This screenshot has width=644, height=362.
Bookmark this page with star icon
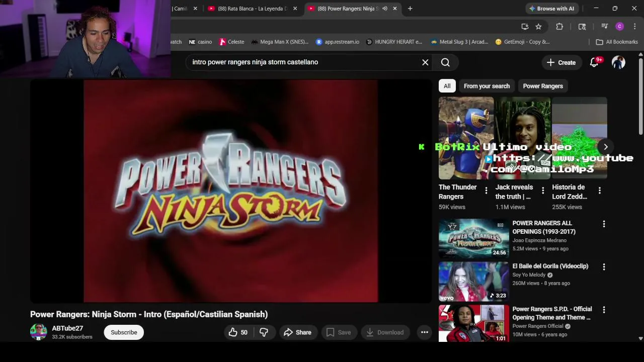[x=538, y=27]
